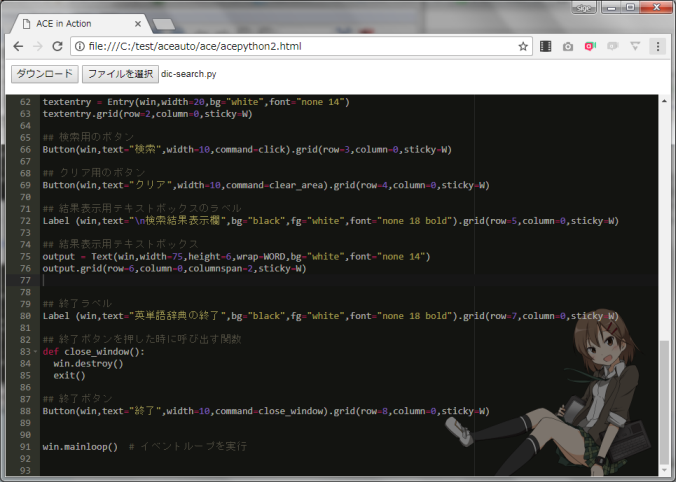The height and width of the screenshot is (482, 676).
Task: Click the camera screenshot extension icon
Action: coord(568,46)
